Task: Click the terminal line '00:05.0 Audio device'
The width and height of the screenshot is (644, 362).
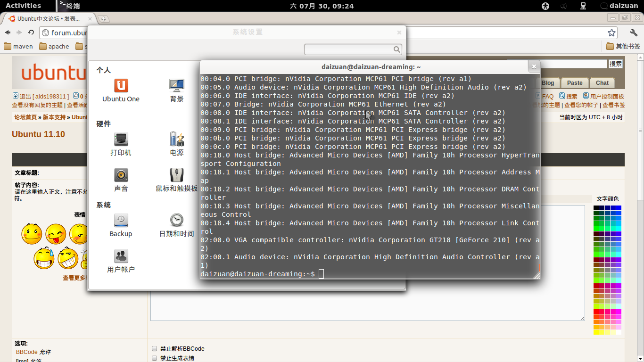Action: pos(363,87)
